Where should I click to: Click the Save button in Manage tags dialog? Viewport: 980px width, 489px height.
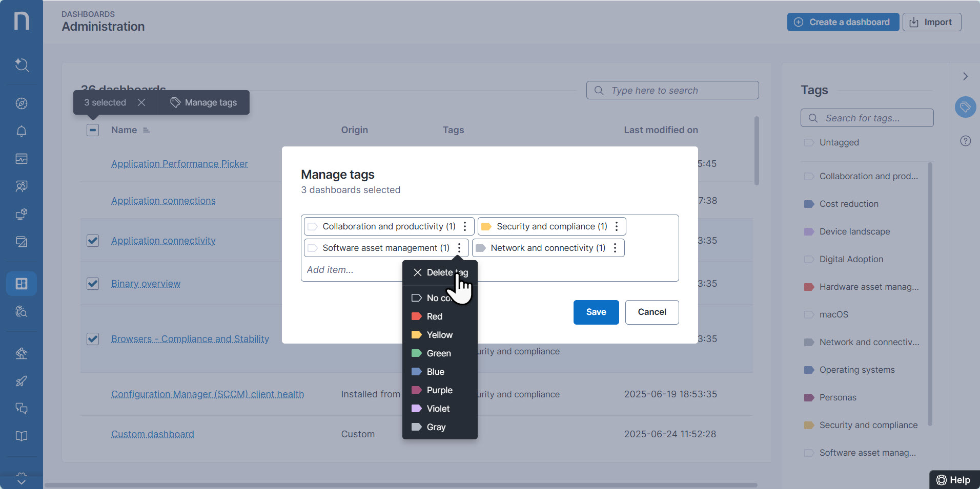596,312
